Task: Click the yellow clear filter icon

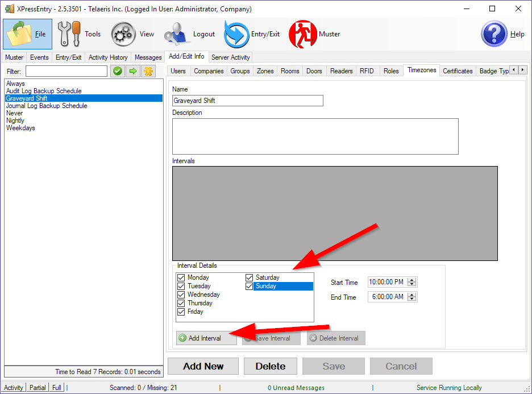Action: [x=148, y=71]
